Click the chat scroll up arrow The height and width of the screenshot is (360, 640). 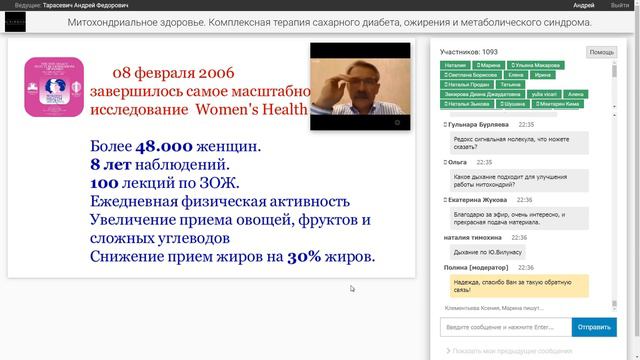click(614, 116)
